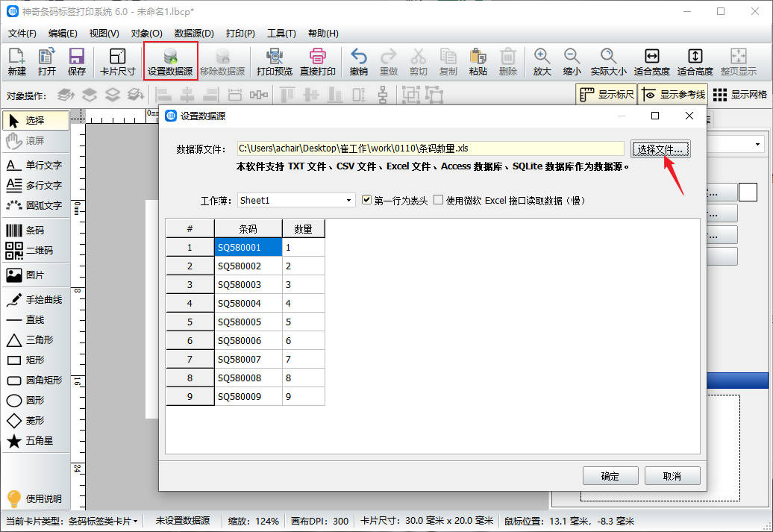Toggle 显示参考线 guide lines display
Image resolution: width=773 pixels, height=532 pixels.
[x=673, y=94]
